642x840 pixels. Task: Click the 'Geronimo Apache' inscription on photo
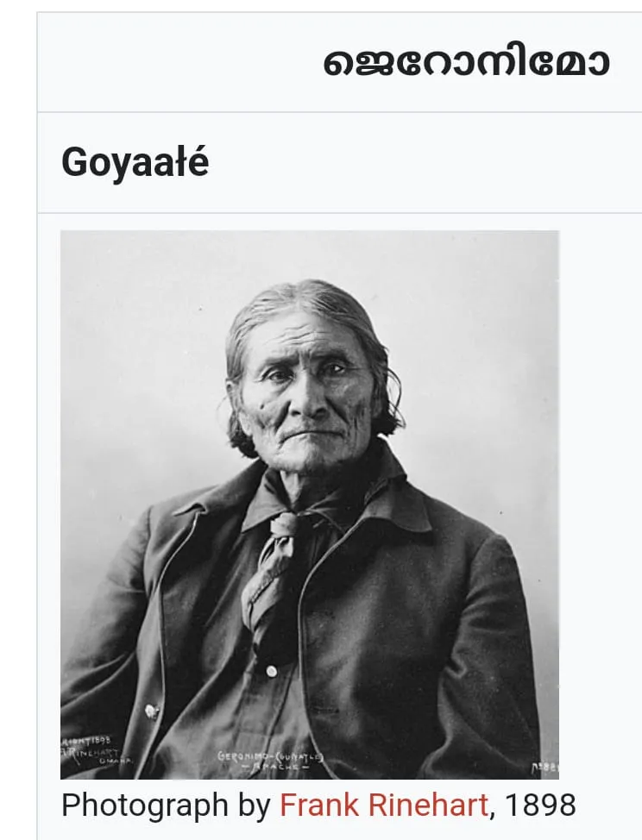tap(270, 760)
